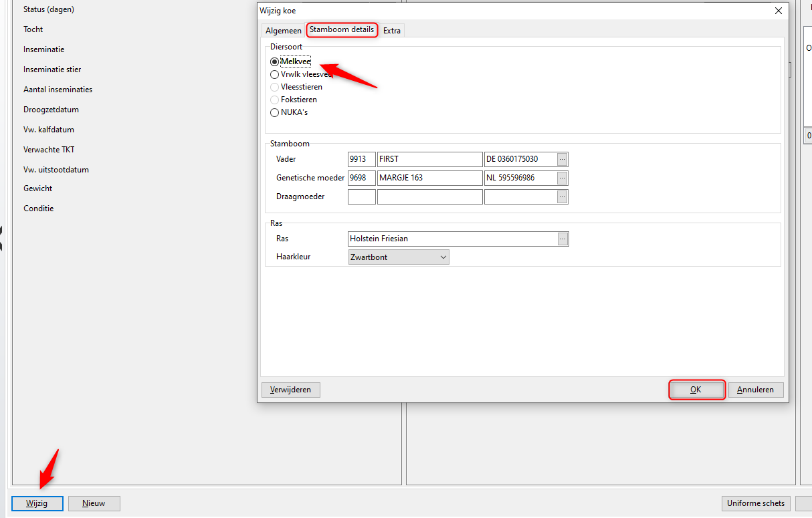Click the Draagmoeder browse ellipsis button
The height and width of the screenshot is (518, 812).
click(563, 197)
